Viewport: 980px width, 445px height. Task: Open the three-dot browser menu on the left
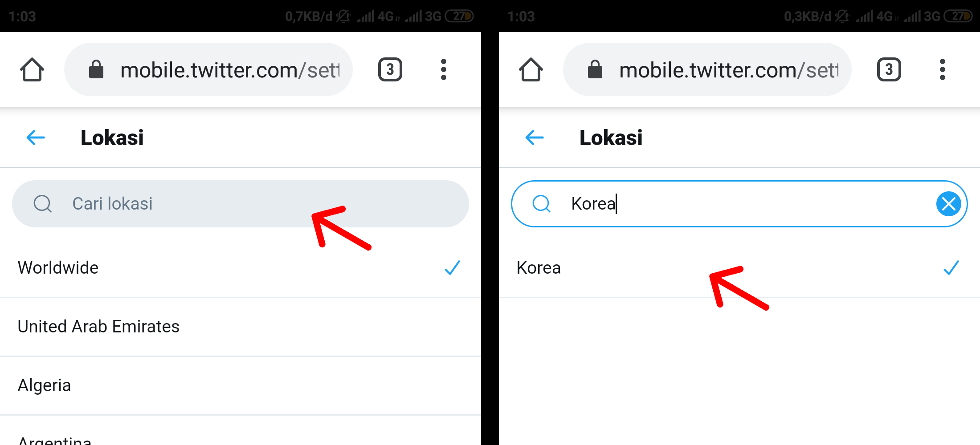pos(444,69)
